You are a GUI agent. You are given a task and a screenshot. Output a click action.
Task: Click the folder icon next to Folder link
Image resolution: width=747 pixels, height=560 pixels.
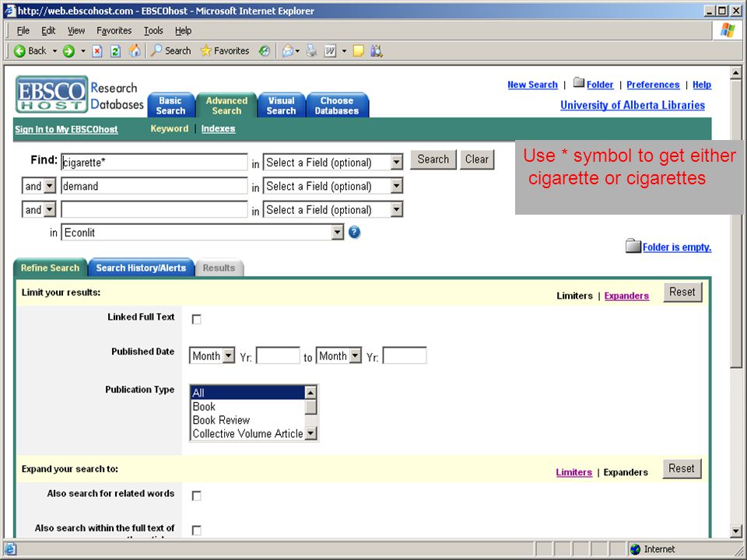tap(579, 82)
